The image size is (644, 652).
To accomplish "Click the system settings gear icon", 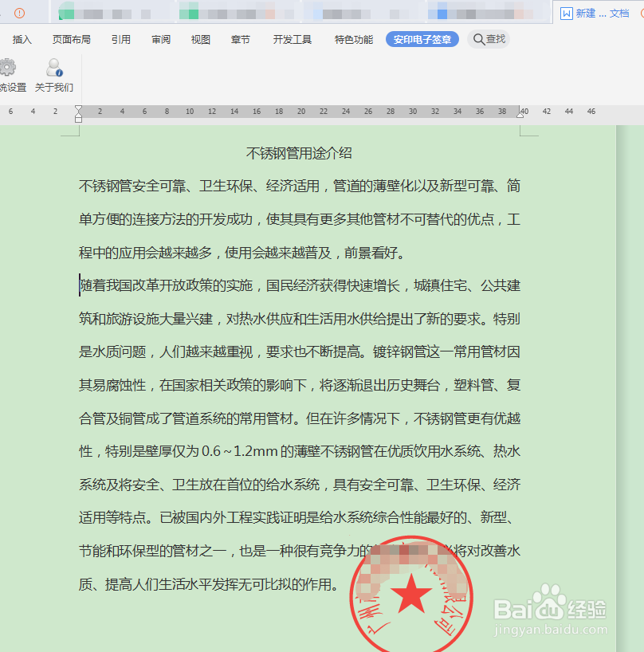I will click(7, 68).
